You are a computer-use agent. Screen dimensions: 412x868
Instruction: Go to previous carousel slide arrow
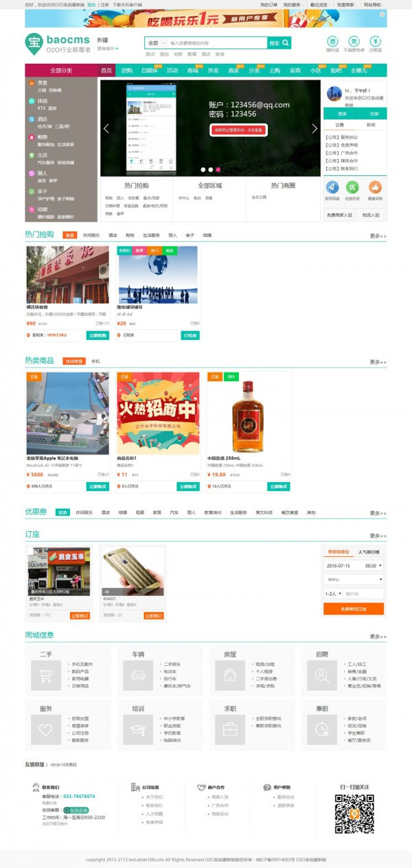click(106, 128)
